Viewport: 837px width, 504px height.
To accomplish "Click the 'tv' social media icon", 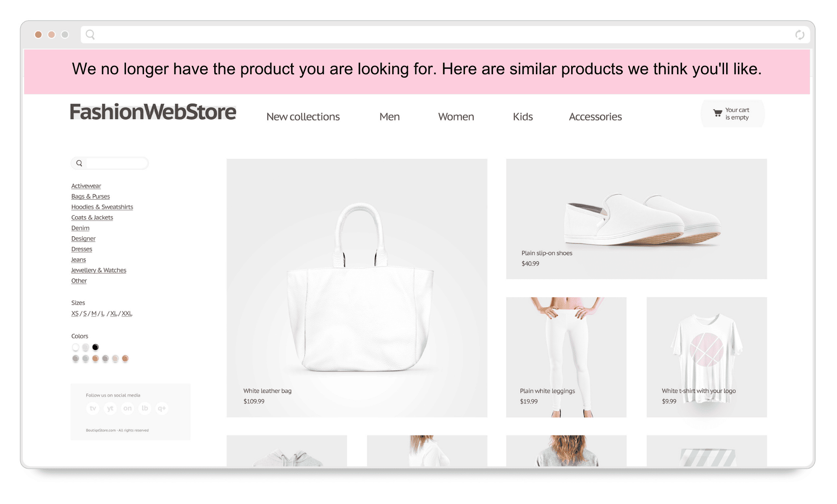I will pos(93,408).
